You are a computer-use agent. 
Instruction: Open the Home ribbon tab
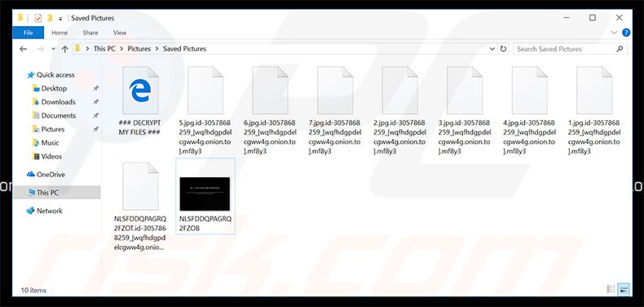point(60,33)
